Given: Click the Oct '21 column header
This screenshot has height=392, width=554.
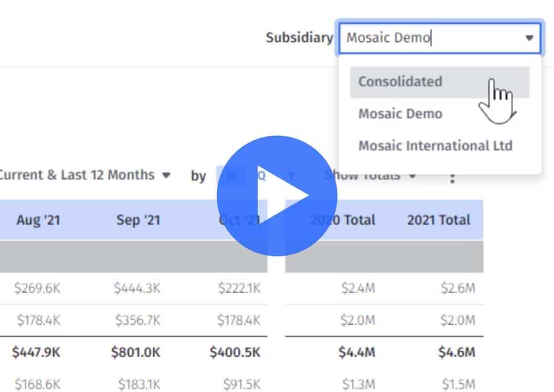Looking at the screenshot, I should 239,220.
